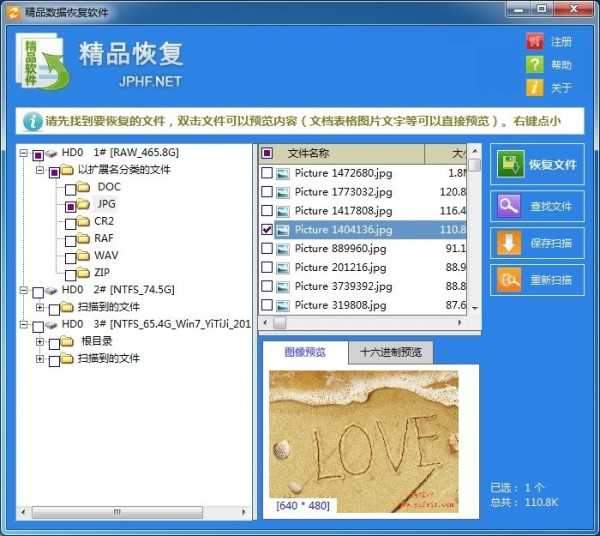Click the orange download arrow icon on 保存扫描
This screenshot has width=600, height=536.
509,243
